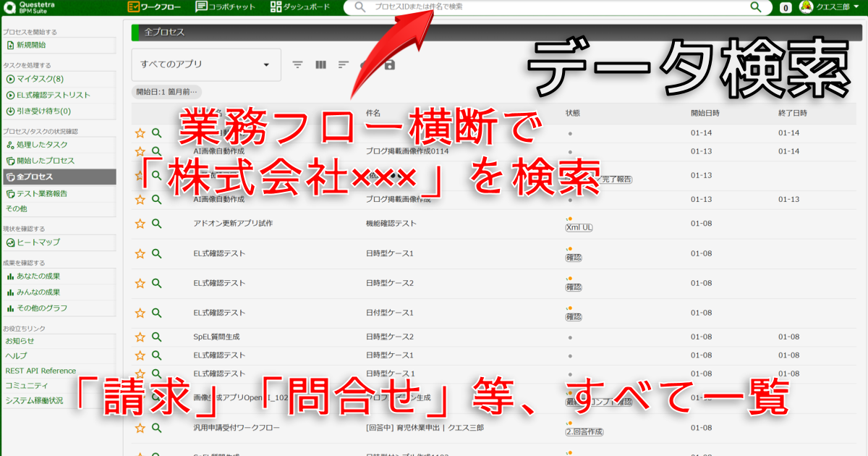Star the 日付型ケース1 process row
This screenshot has height=456, width=868.
140,313
